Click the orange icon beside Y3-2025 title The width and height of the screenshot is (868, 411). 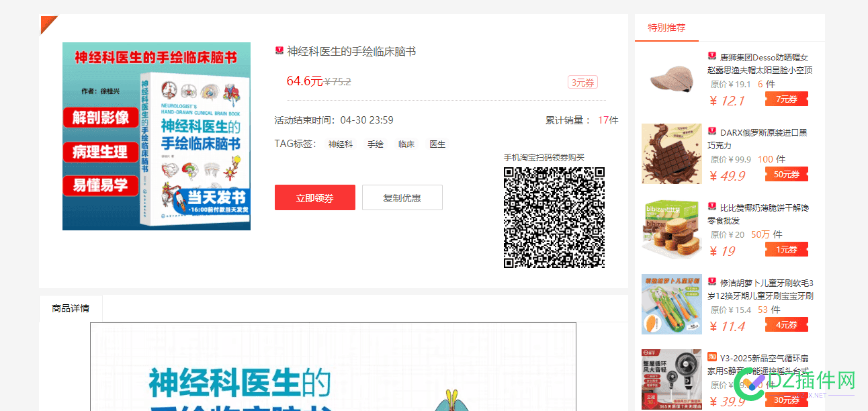(712, 356)
